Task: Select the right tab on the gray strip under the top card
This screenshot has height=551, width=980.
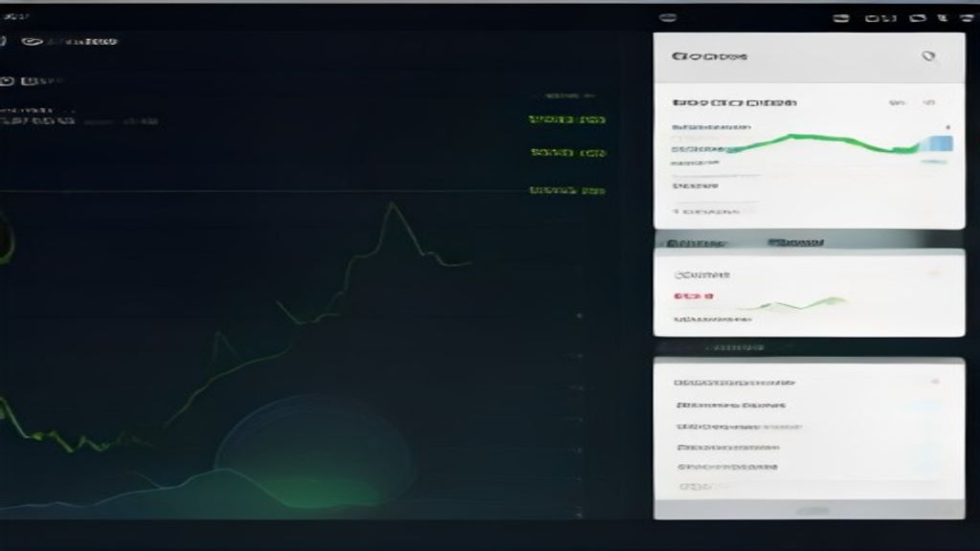Action: pos(796,242)
